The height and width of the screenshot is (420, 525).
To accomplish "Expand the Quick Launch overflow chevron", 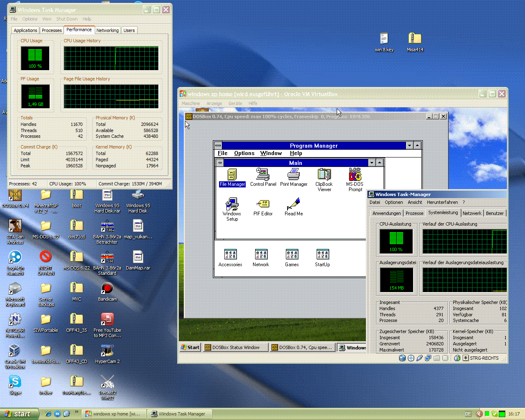I will (76, 412).
